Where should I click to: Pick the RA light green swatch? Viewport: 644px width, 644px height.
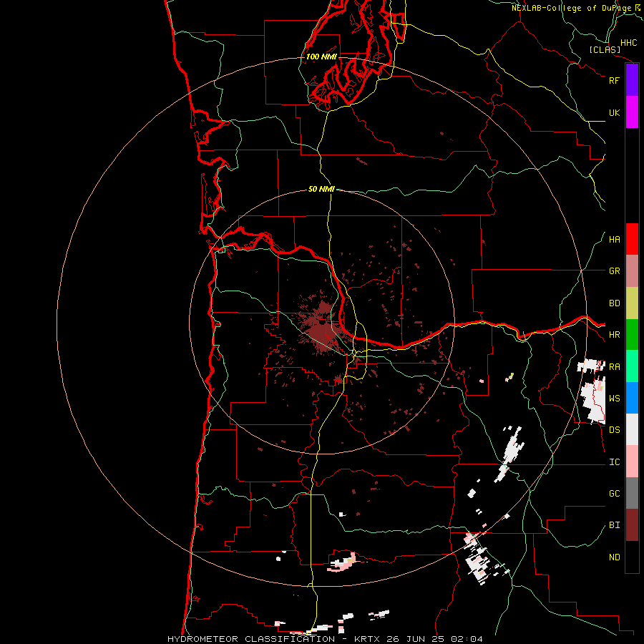tap(632, 366)
